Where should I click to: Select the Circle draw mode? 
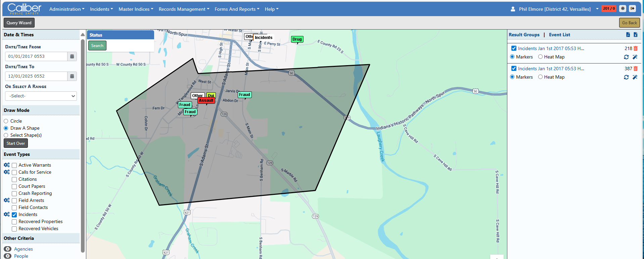pyautogui.click(x=6, y=121)
